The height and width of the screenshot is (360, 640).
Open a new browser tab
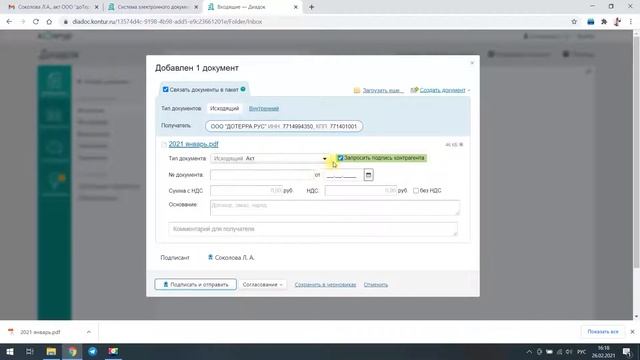pos(311,7)
